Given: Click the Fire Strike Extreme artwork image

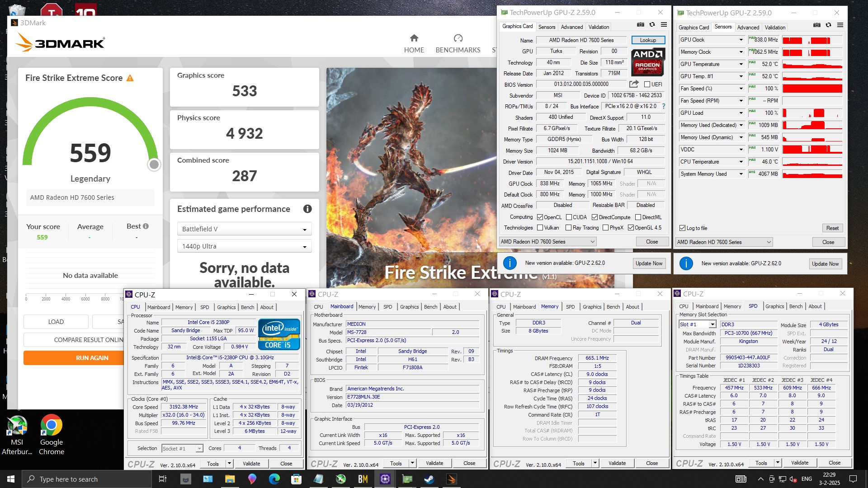Looking at the screenshot, I should coord(411,178).
